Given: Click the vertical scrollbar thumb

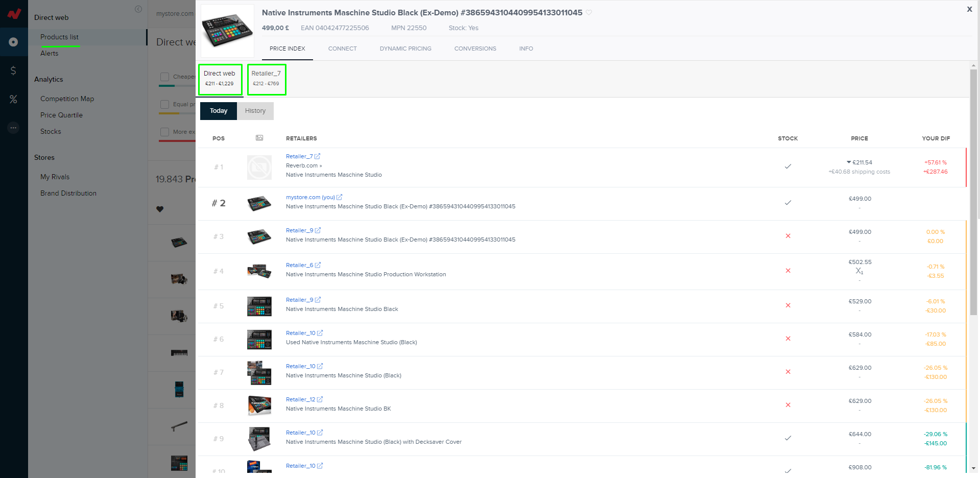Looking at the screenshot, I should (x=973, y=192).
